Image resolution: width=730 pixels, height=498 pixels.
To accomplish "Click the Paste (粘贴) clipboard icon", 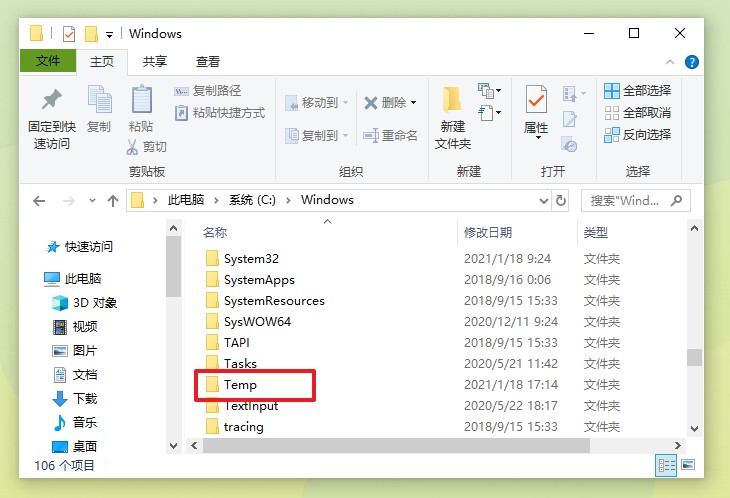I will tap(142, 99).
